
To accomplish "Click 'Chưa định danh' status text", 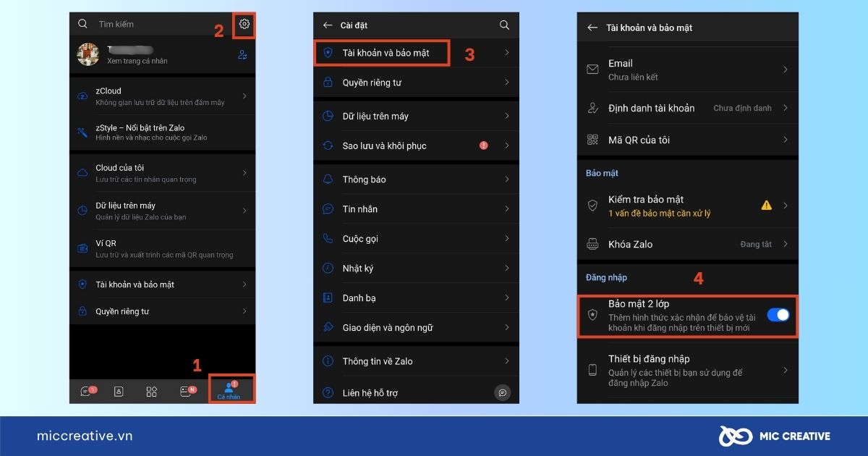I will [x=742, y=109].
